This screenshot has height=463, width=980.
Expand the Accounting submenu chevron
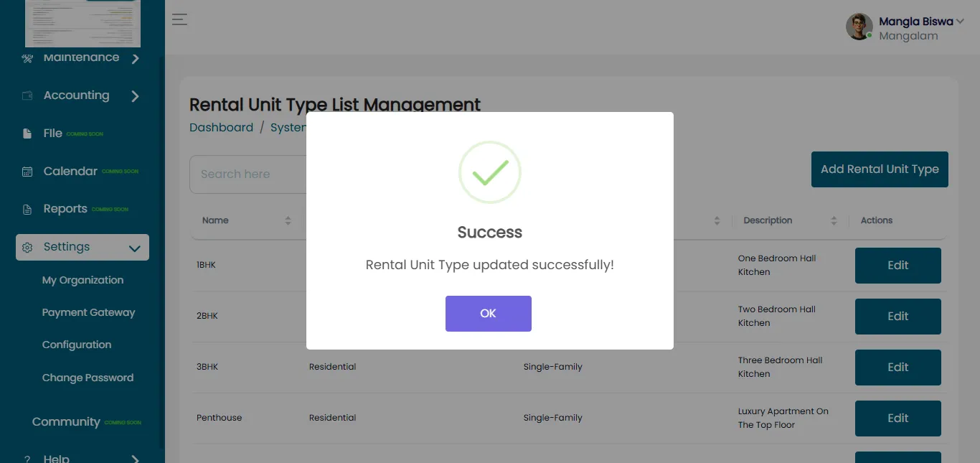click(x=136, y=96)
